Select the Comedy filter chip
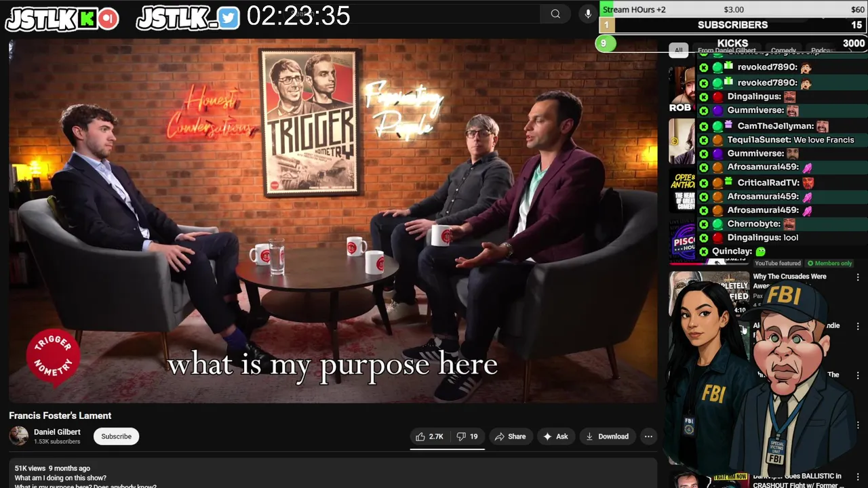Screen dimensions: 868x488 783,50
